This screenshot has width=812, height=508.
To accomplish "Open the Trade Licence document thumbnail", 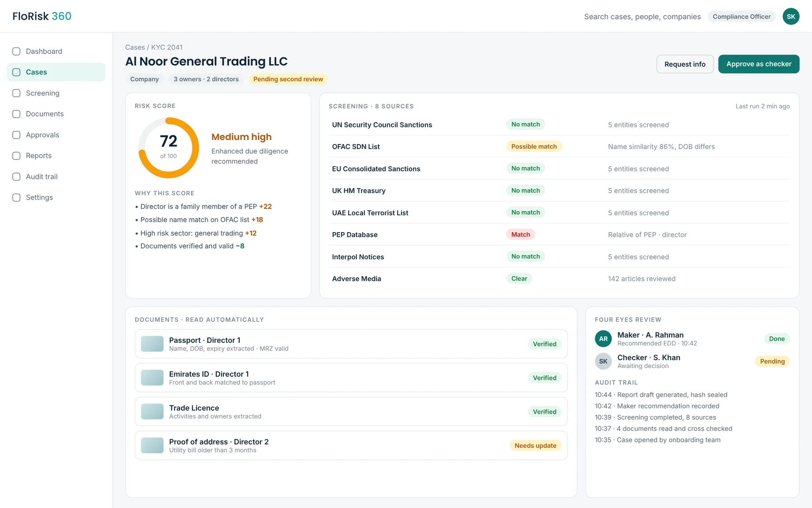I will tap(152, 411).
